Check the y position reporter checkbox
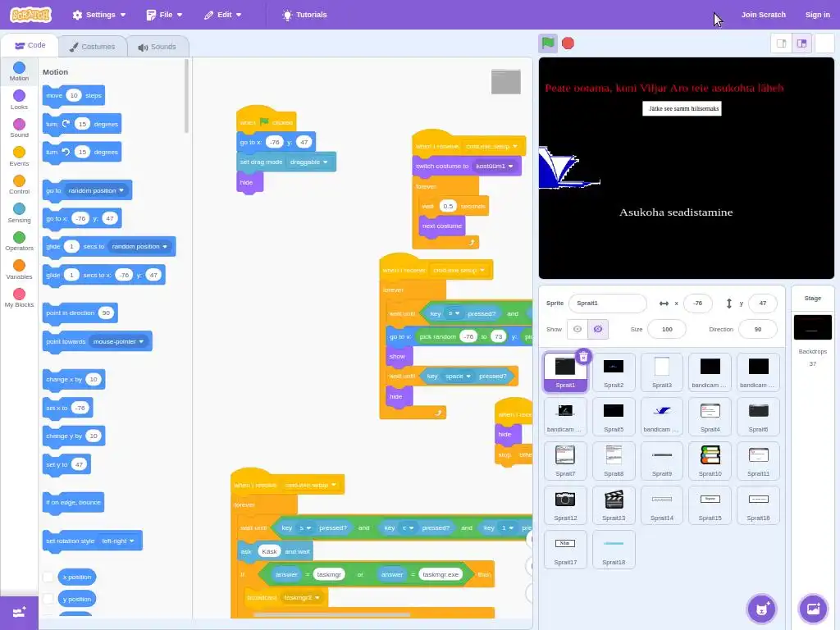The image size is (840, 630). [48, 599]
